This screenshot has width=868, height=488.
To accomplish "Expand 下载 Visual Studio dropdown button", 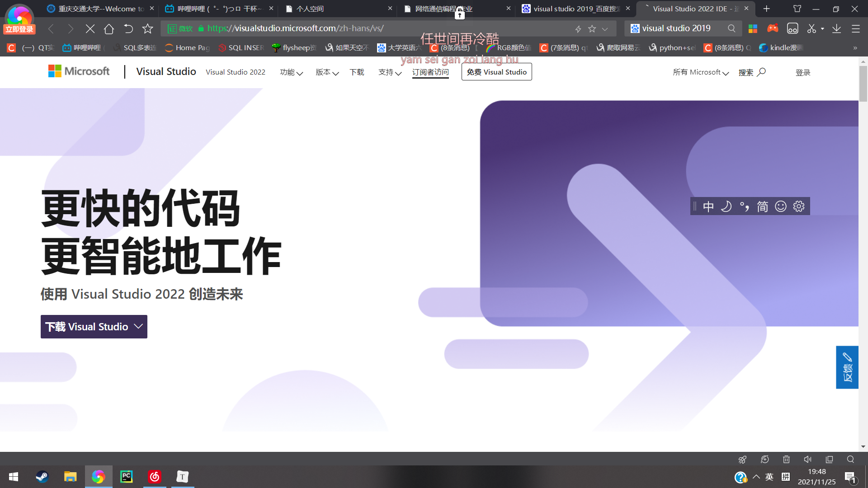I will pos(94,327).
